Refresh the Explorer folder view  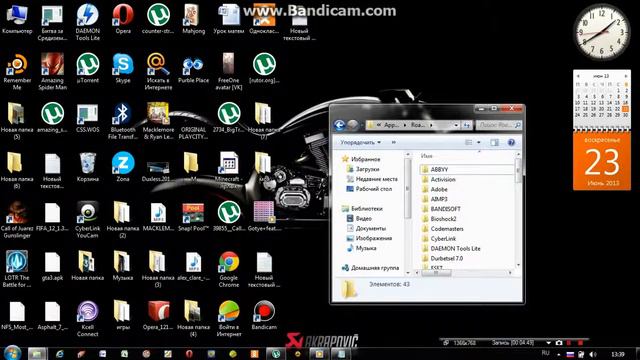467,125
